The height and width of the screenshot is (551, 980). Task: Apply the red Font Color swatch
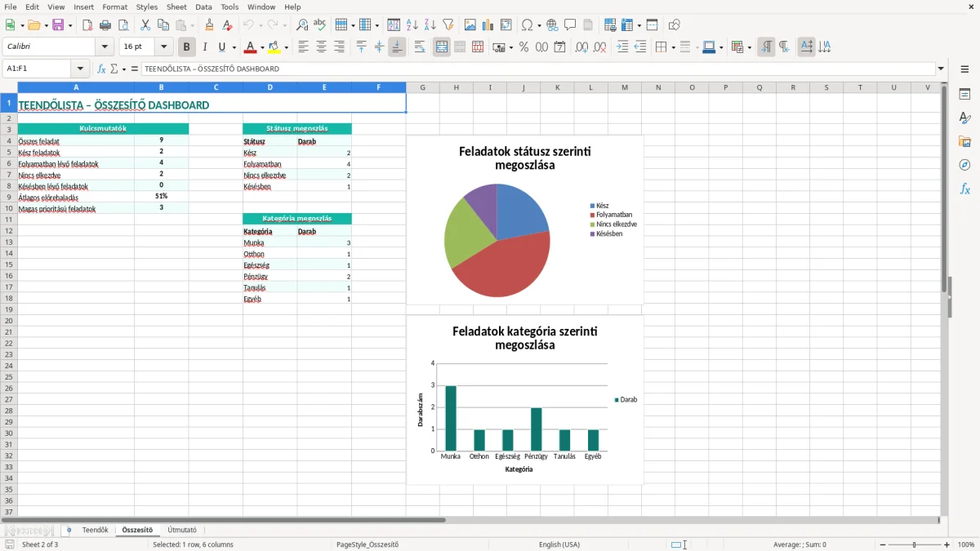pos(251,47)
